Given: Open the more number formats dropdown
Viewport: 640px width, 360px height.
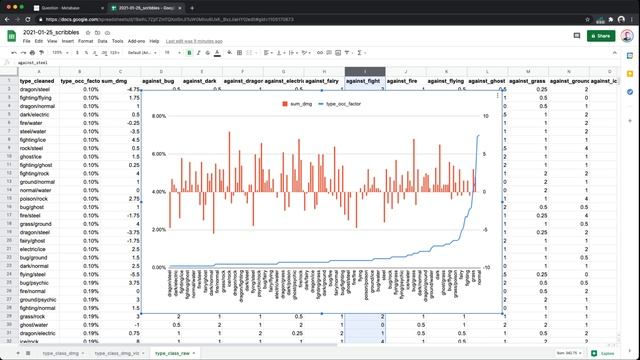Looking at the screenshot, I should click(x=115, y=53).
